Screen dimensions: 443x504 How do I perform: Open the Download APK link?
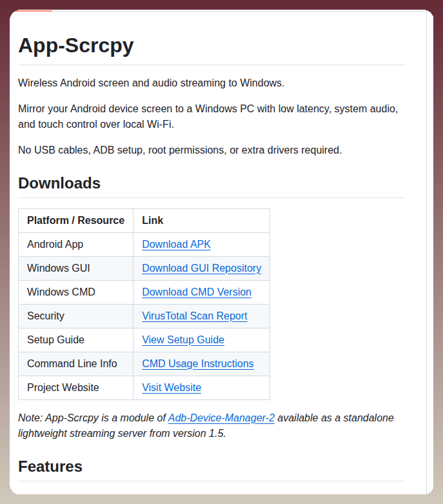tap(177, 245)
